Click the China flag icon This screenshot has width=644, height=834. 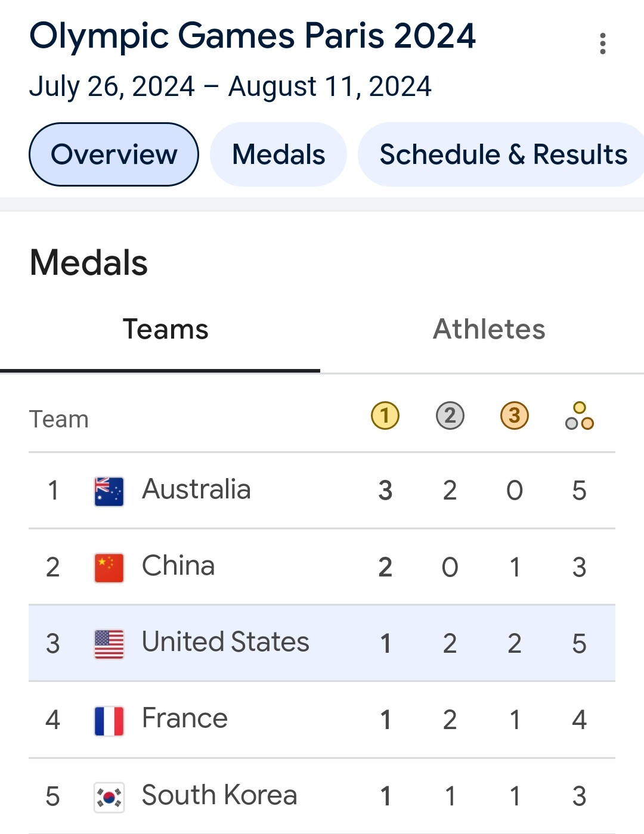click(x=109, y=568)
